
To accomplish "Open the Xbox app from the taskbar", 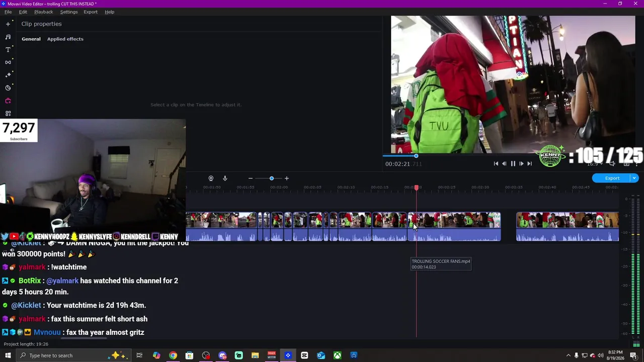I will [x=337, y=355].
